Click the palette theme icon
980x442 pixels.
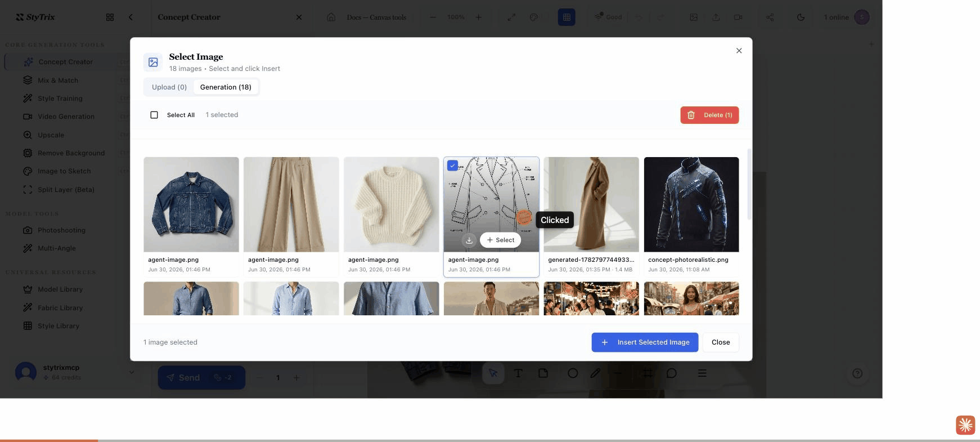click(x=534, y=17)
